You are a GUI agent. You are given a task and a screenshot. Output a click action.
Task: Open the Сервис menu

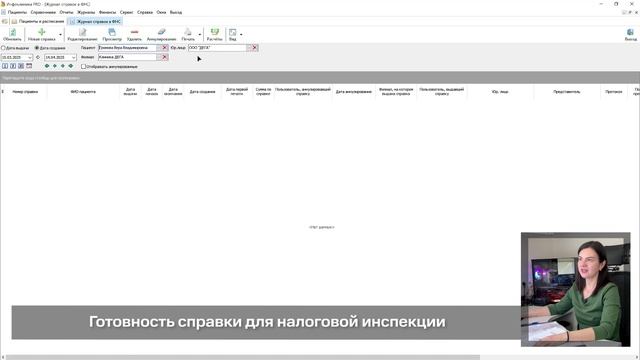click(x=127, y=12)
